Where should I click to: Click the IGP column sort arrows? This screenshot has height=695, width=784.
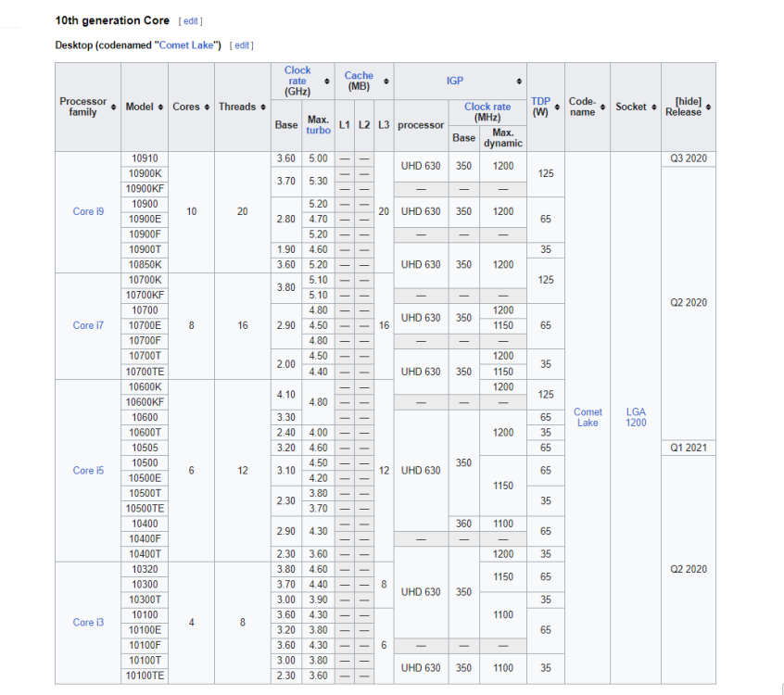(x=519, y=82)
